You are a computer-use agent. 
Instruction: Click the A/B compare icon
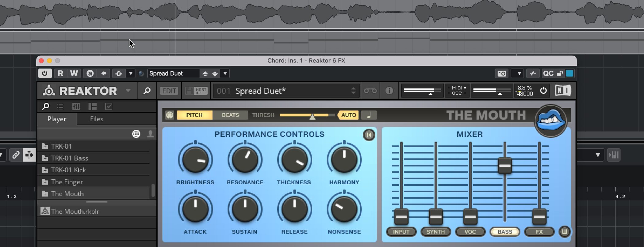[x=90, y=73]
